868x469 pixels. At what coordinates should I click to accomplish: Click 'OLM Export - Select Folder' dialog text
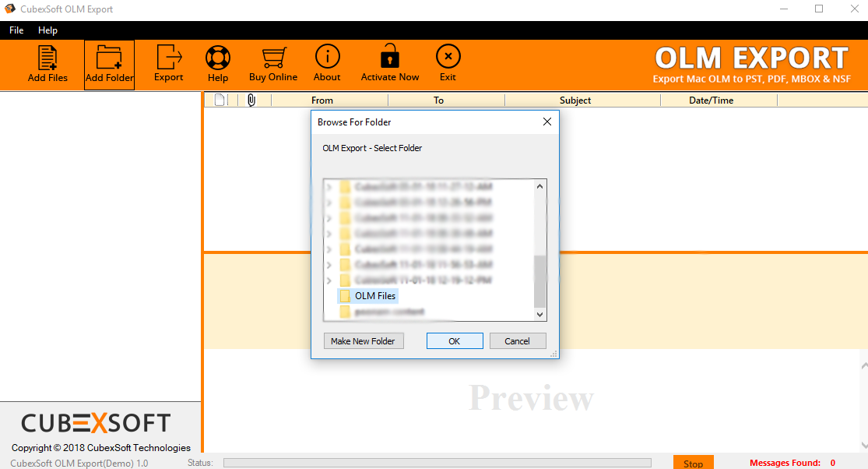click(x=372, y=148)
